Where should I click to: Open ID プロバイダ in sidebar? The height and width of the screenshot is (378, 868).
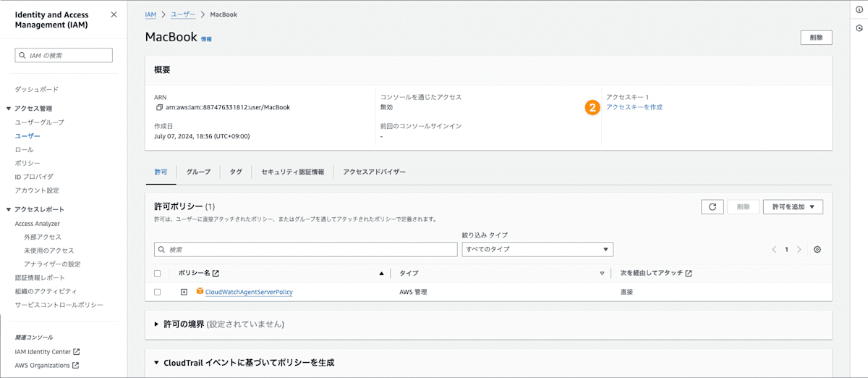[34, 177]
